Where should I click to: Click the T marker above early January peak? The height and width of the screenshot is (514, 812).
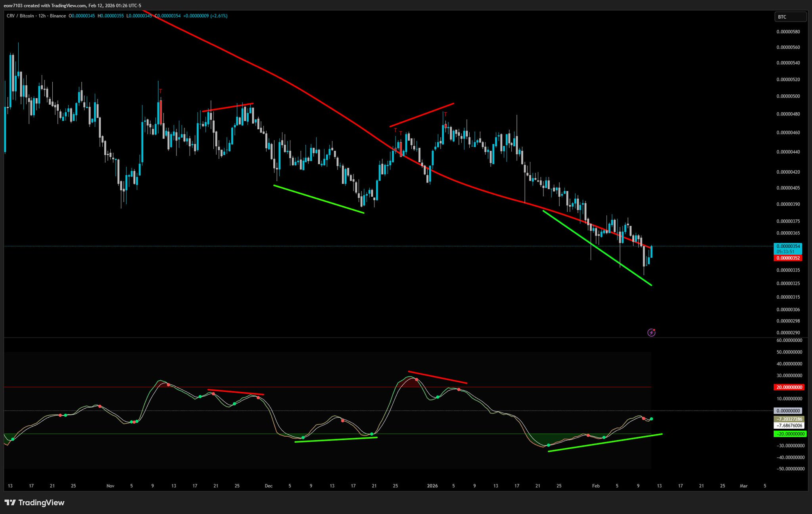pos(445,115)
